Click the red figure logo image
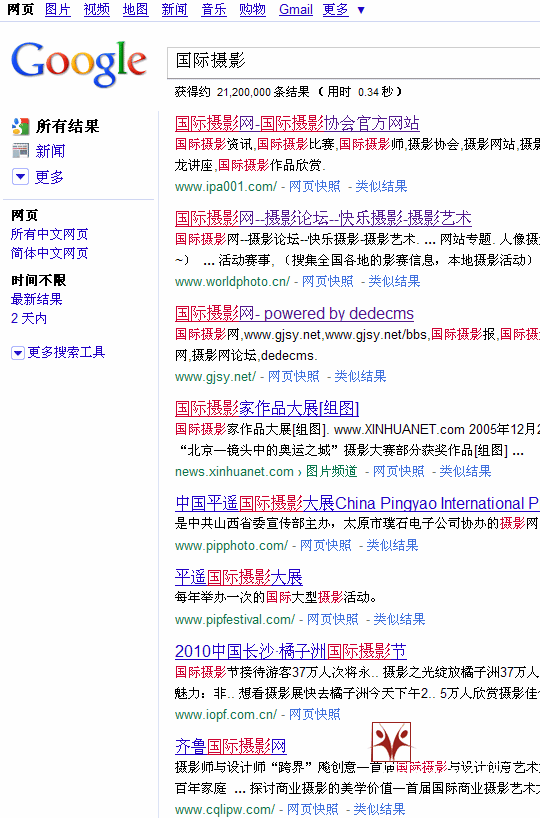Viewport: 540px width, 818px height. (x=391, y=742)
